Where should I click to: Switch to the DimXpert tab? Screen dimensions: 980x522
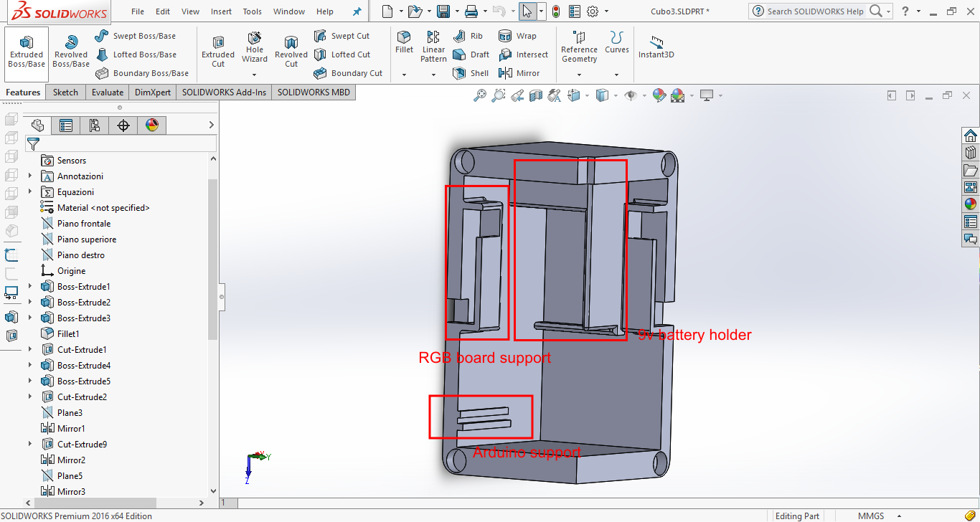pos(153,92)
